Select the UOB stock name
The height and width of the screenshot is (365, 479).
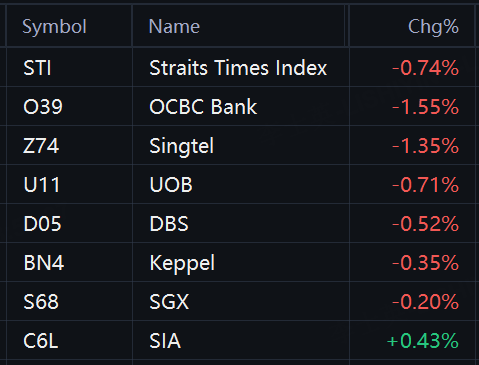pos(171,185)
